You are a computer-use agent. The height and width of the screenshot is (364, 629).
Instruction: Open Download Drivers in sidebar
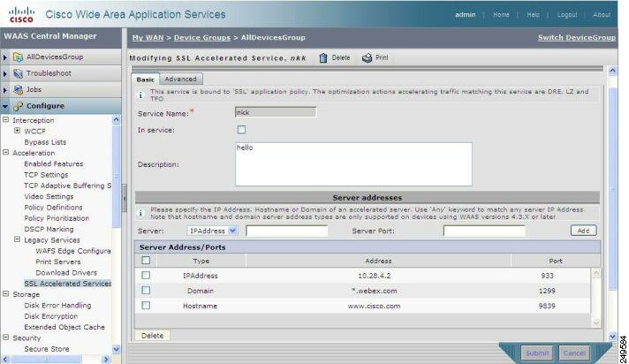[x=66, y=272]
